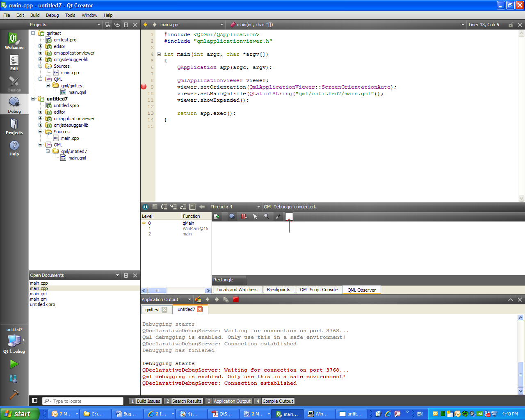Go forward in editor toolbar
This screenshot has height=420, width=525.
(155, 25)
